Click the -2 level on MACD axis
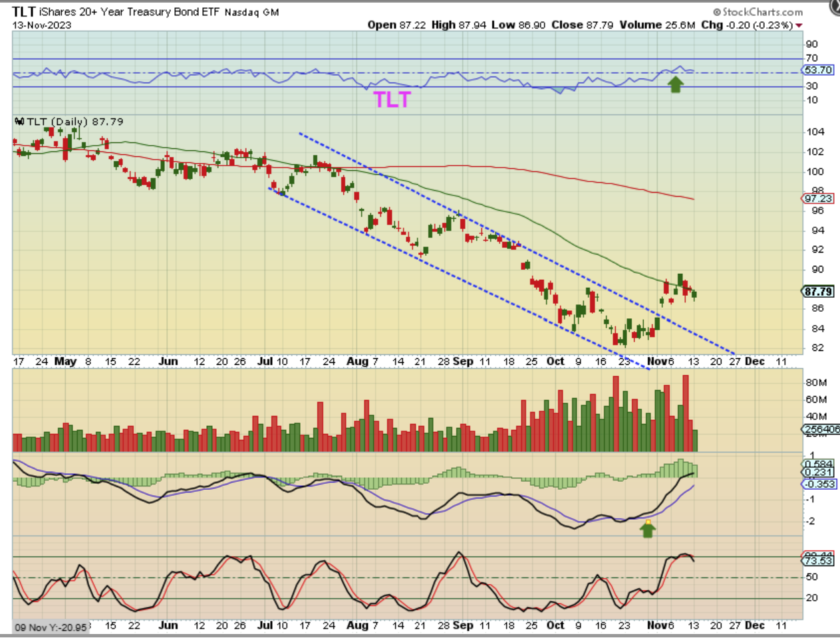 pos(810,521)
